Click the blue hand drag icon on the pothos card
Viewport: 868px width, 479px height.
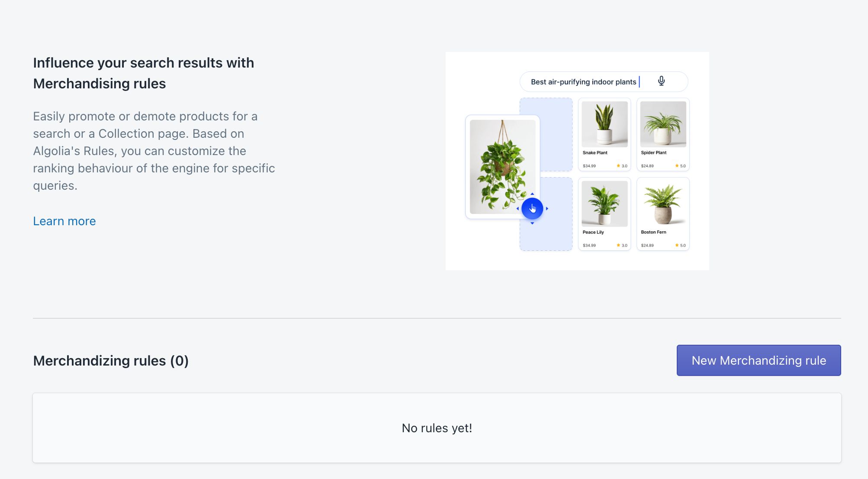point(532,208)
